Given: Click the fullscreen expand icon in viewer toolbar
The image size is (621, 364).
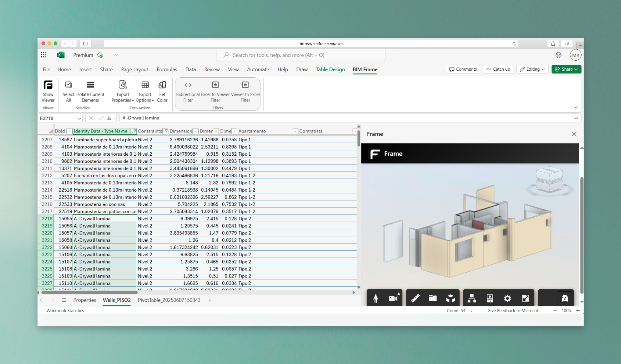Looking at the screenshot, I should [525, 298].
